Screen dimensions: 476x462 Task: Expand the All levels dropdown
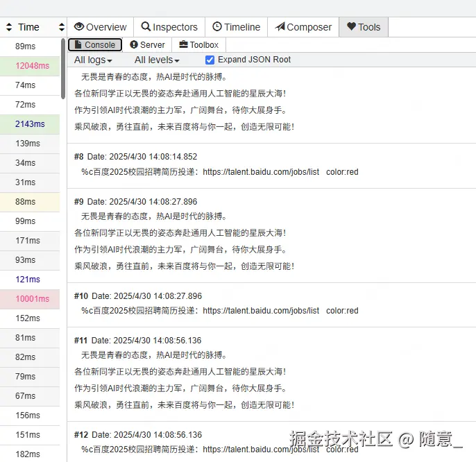[x=157, y=60]
